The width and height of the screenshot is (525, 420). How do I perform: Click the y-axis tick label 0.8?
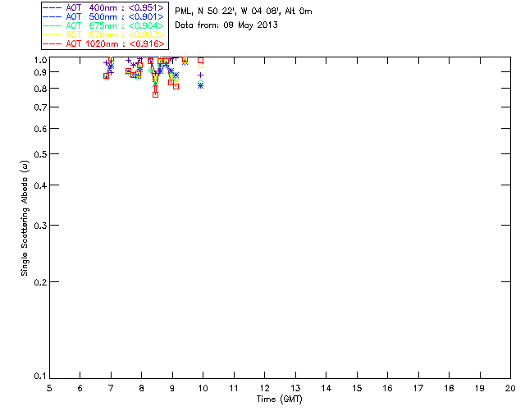click(40, 89)
